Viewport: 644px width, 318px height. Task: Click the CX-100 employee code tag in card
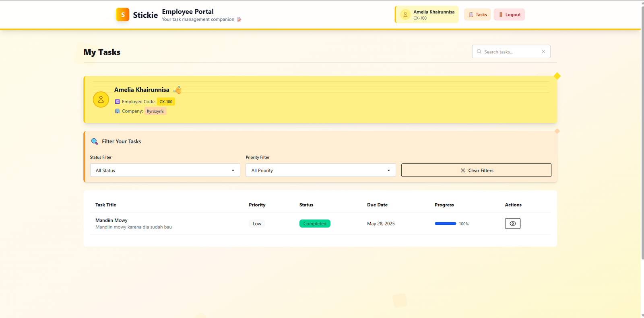coord(166,102)
